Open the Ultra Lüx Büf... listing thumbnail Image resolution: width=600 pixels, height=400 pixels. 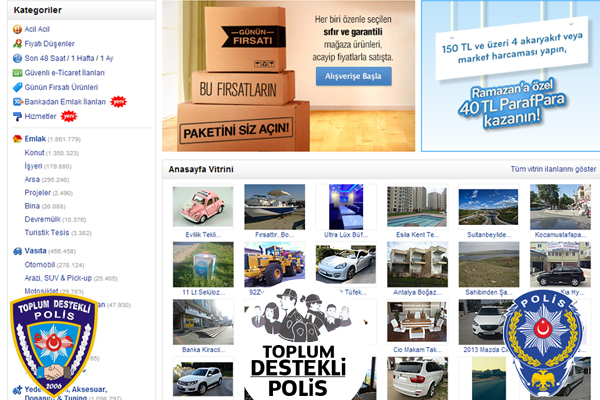click(x=345, y=207)
